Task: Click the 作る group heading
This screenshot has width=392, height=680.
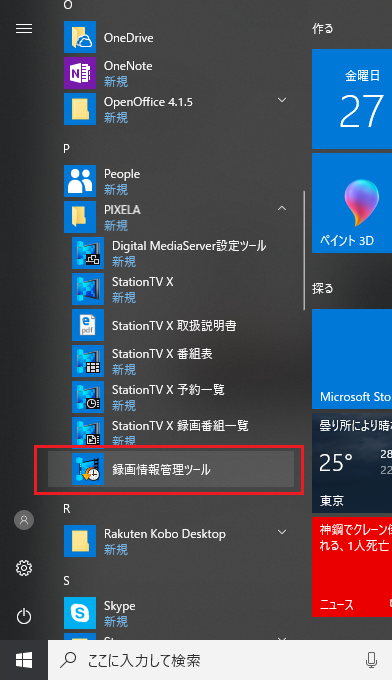Action: click(323, 29)
